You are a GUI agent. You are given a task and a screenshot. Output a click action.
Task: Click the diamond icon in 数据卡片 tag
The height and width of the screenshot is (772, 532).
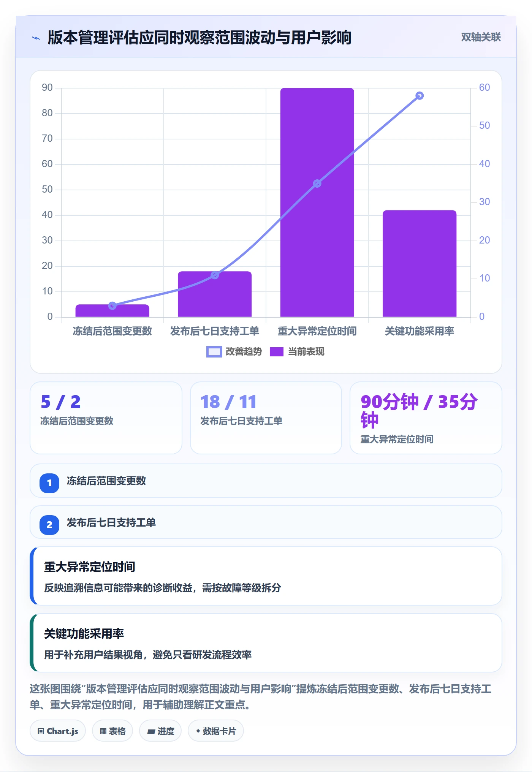[198, 731]
